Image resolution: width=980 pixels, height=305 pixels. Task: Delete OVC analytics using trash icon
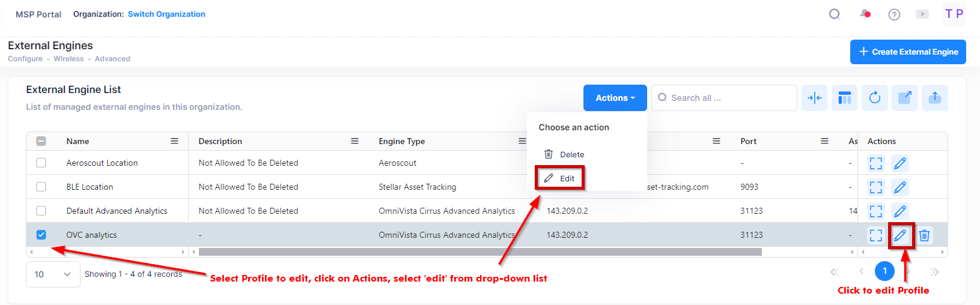(x=924, y=235)
